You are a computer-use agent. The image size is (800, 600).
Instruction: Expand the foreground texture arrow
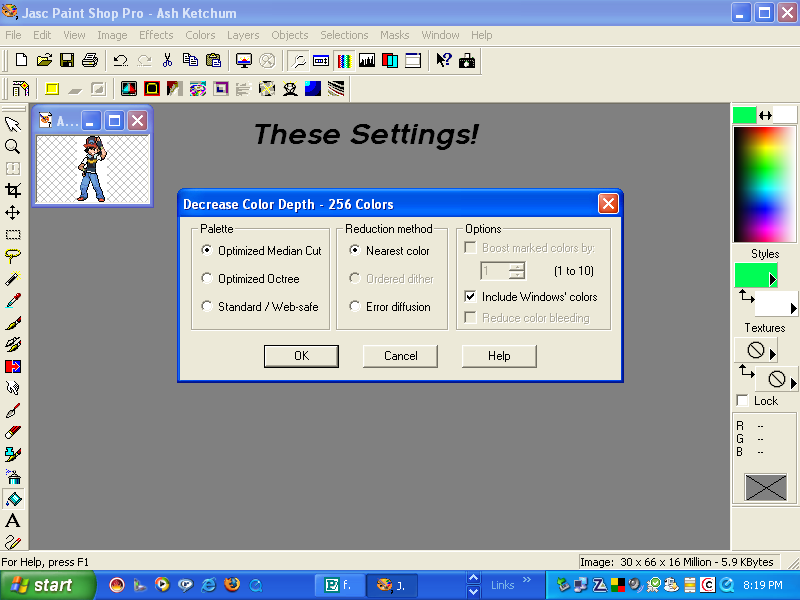click(x=773, y=354)
